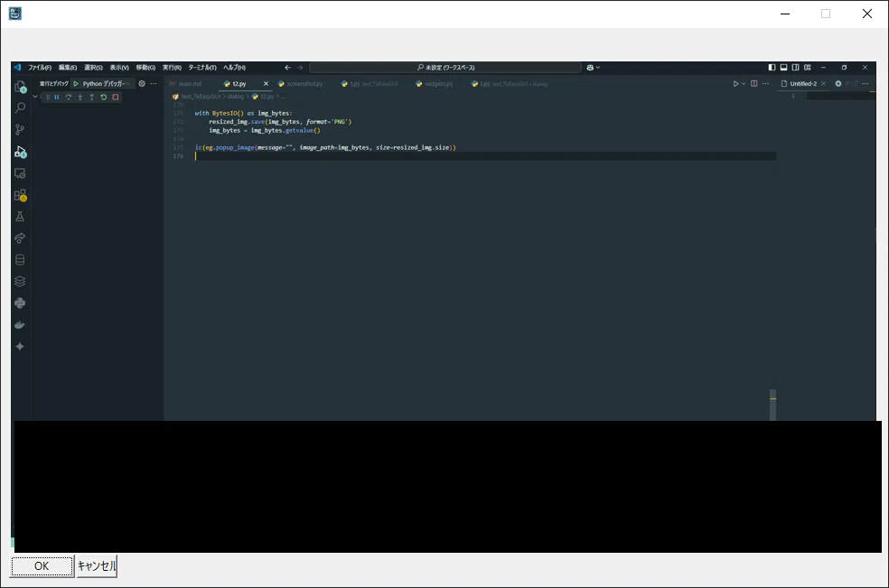Open the ファイル(F) menu in VS Code

click(40, 68)
